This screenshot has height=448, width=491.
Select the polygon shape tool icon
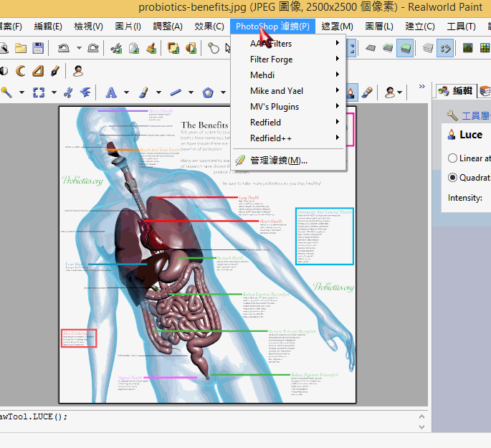208,92
